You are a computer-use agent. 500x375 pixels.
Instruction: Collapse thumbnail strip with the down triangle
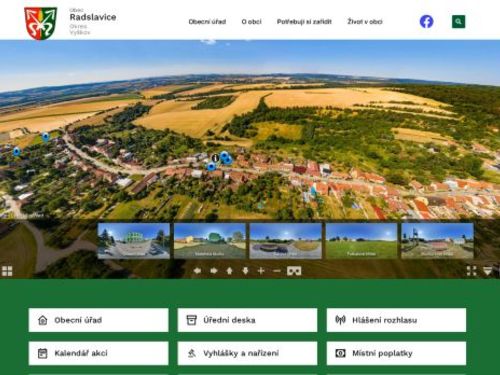pyautogui.click(x=488, y=271)
